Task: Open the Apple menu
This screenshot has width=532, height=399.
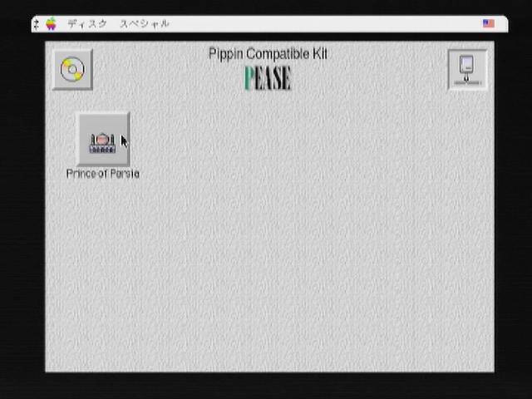Action: coord(51,24)
